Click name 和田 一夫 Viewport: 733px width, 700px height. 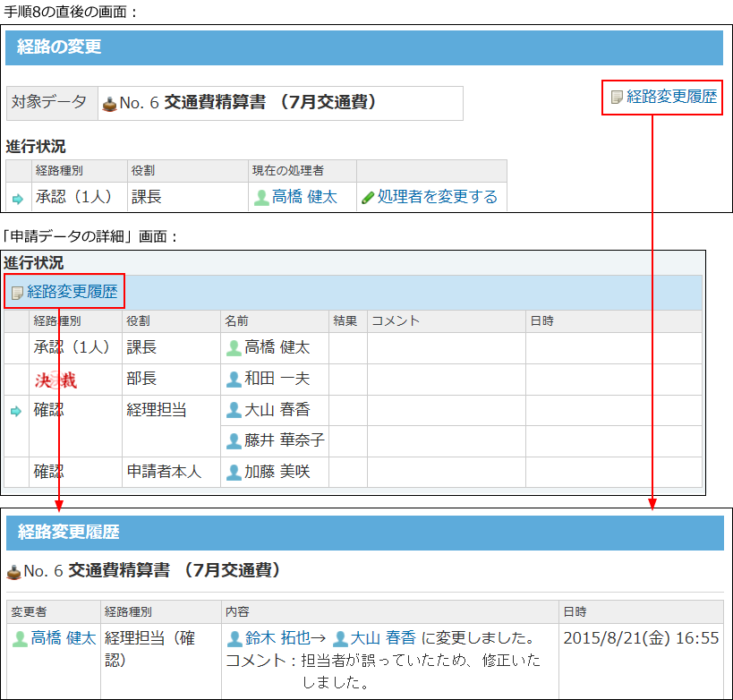[277, 379]
